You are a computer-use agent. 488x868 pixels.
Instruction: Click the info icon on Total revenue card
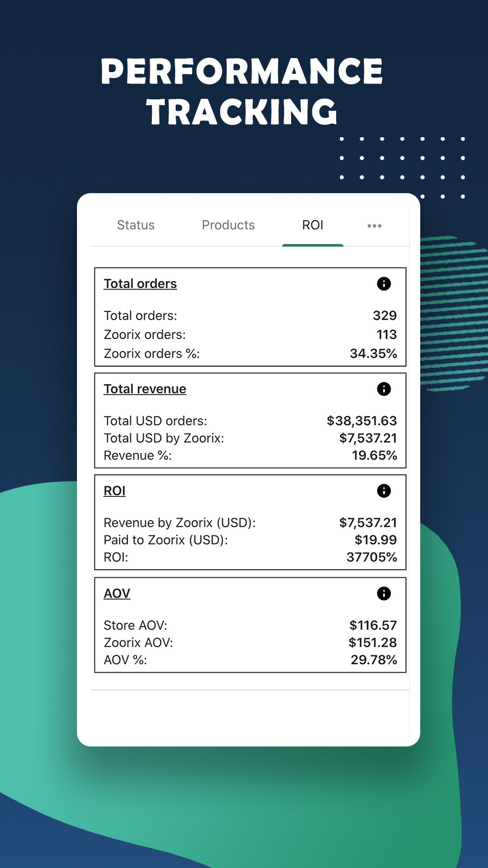pyautogui.click(x=384, y=389)
